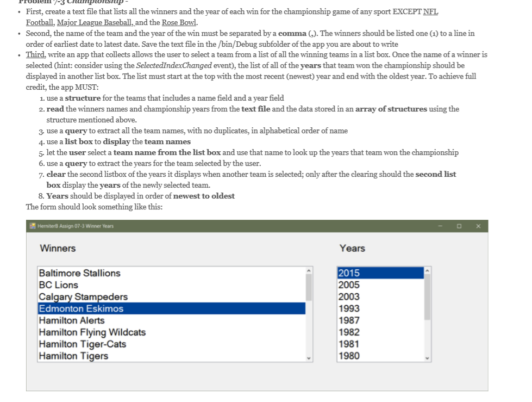The height and width of the screenshot is (402, 532).
Task: Click Winners list scroll down arrow
Action: click(x=309, y=358)
